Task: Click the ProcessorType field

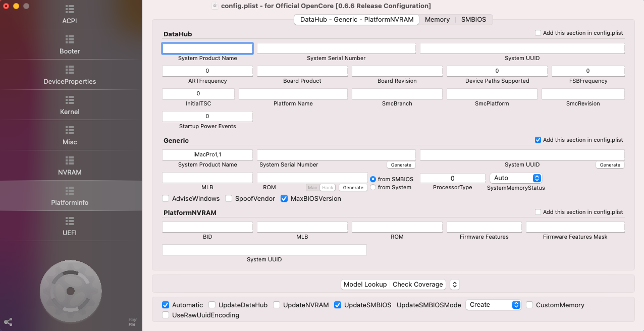Action: pos(453,178)
